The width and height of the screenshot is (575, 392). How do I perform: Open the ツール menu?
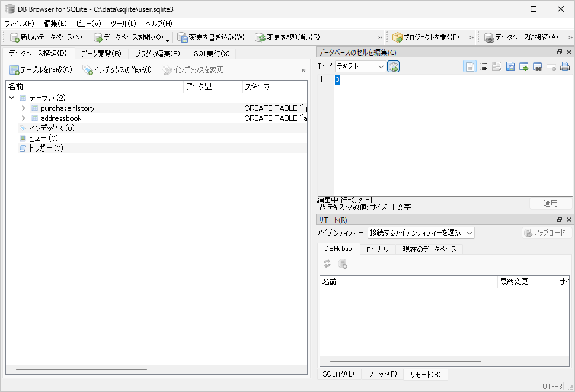(123, 23)
